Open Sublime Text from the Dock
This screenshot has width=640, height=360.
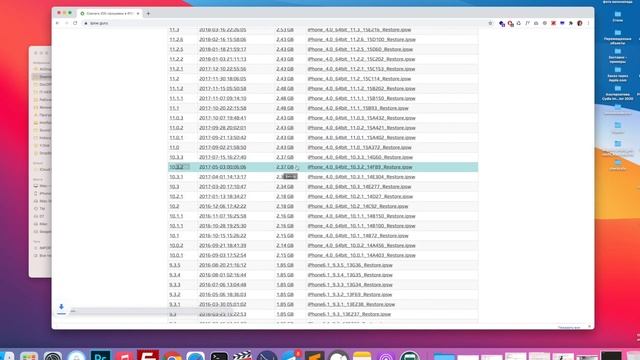tap(314, 356)
